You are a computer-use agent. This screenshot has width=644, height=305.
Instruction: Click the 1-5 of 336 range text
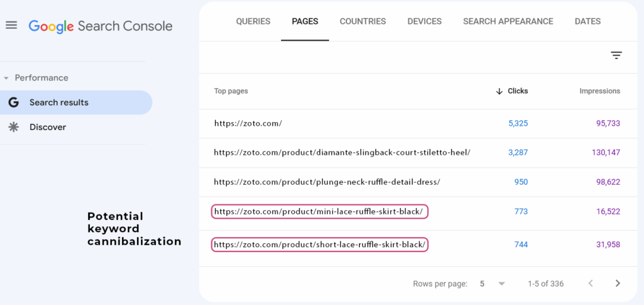pyautogui.click(x=546, y=284)
